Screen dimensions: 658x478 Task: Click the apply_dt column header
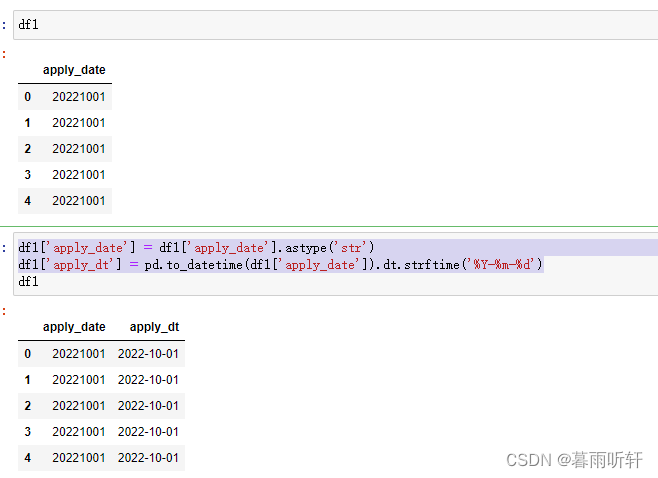(x=154, y=327)
